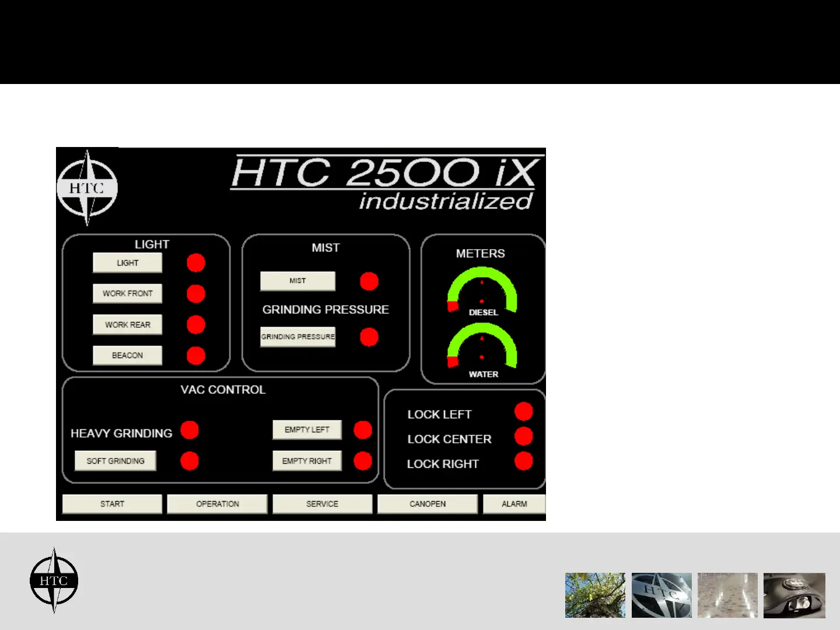Click red indicator beside HEAVY GRINDING
This screenshot has height=630, width=840.
190,430
